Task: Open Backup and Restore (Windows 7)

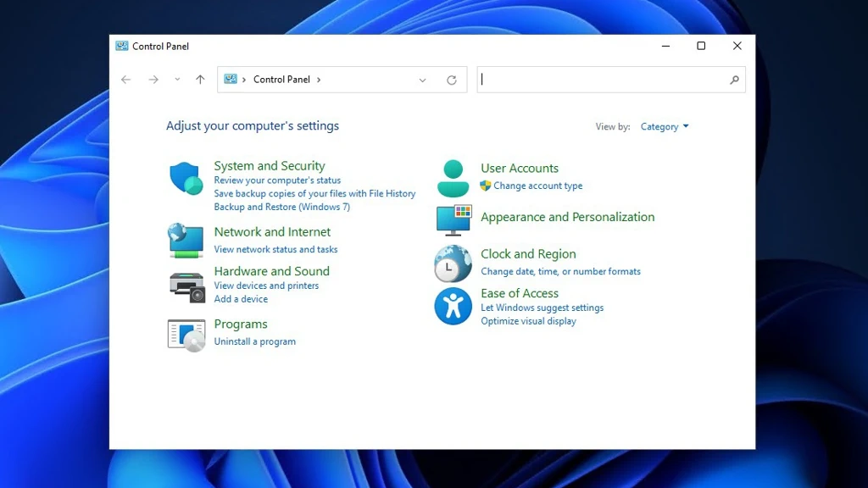Action: (281, 207)
